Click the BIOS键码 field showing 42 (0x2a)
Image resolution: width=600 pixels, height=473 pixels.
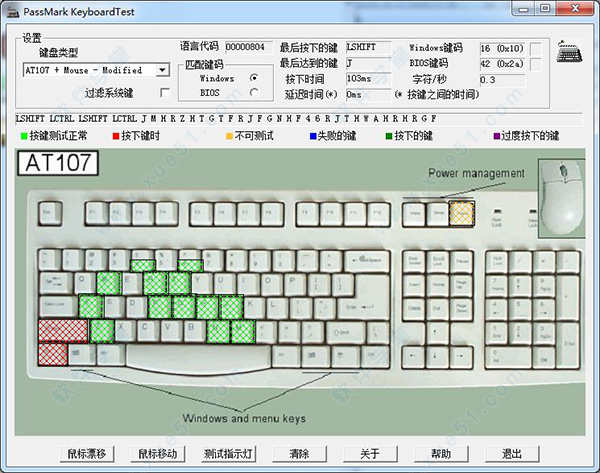502,64
